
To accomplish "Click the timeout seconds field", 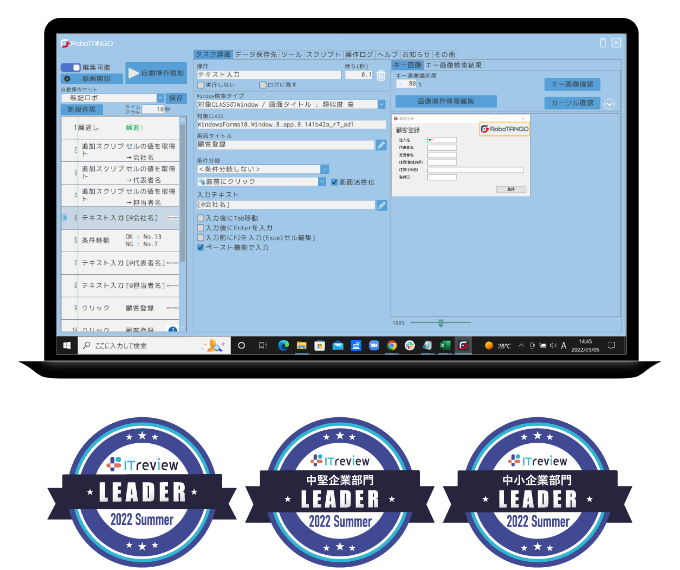I will [x=152, y=109].
